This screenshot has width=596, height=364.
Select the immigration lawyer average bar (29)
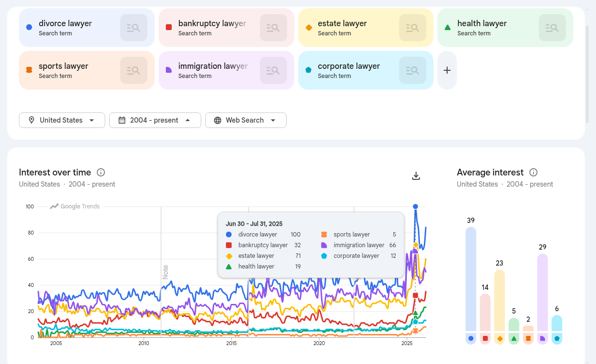(x=543, y=293)
